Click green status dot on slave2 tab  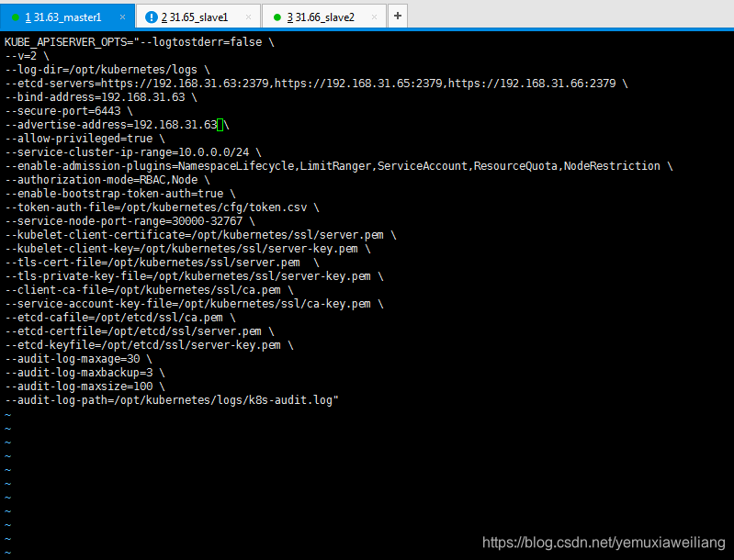(277, 17)
